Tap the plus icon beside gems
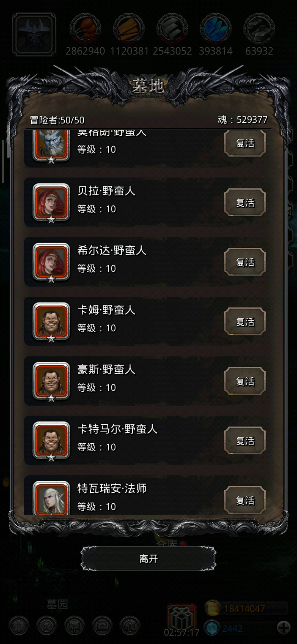297x644 pixels. pyautogui.click(x=284, y=628)
